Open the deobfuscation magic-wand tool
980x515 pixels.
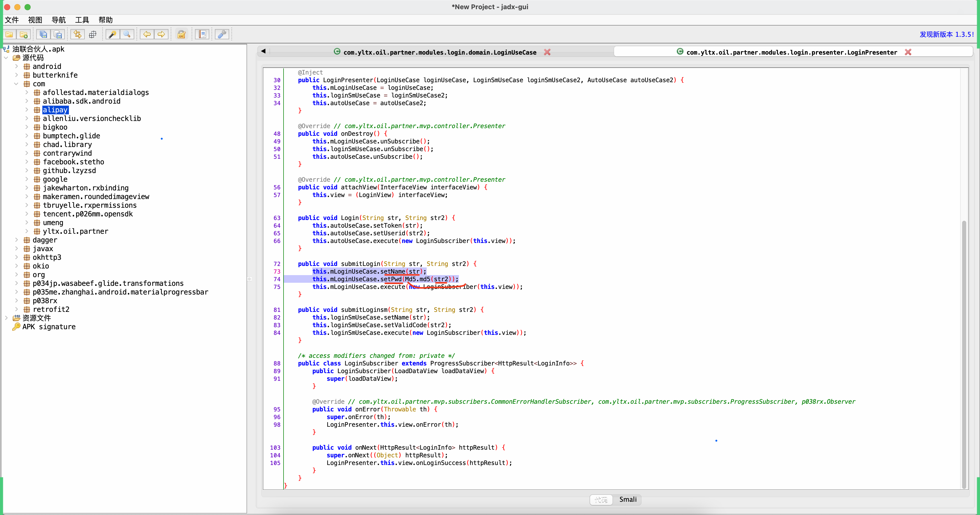click(112, 34)
